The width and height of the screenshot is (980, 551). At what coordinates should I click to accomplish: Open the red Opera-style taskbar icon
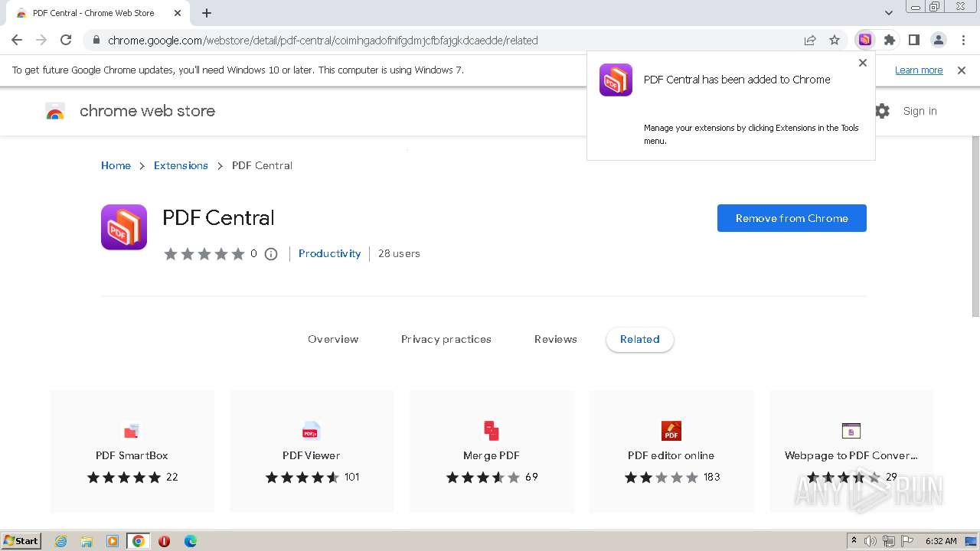tap(165, 541)
